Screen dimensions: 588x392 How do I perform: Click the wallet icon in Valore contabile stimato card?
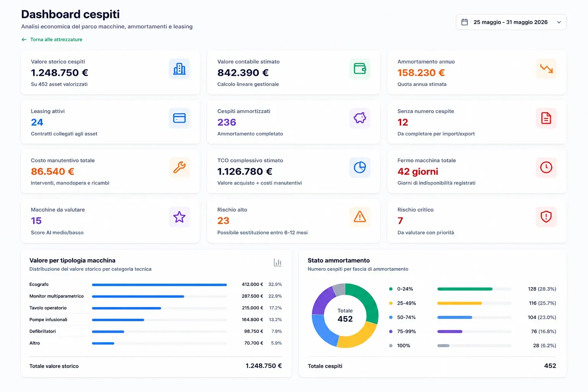tap(360, 69)
